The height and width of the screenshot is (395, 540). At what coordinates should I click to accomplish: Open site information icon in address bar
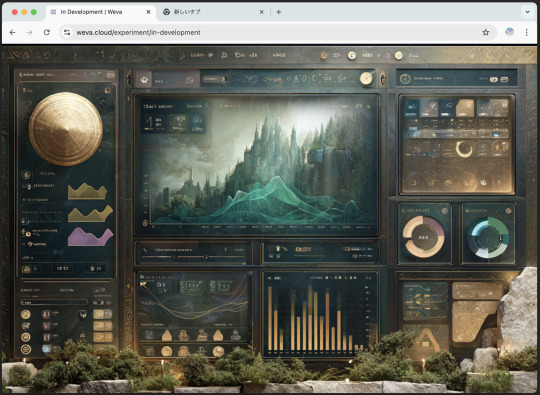[x=67, y=32]
